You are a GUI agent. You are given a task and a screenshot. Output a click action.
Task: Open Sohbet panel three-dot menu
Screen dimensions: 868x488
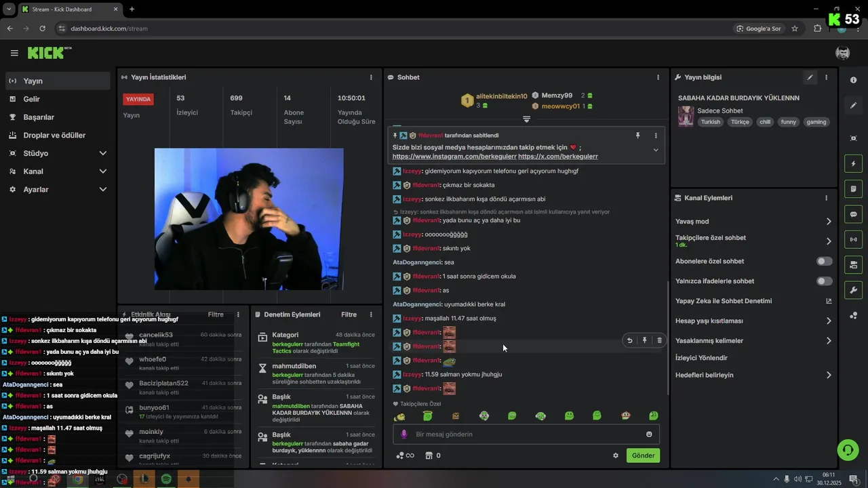(658, 77)
